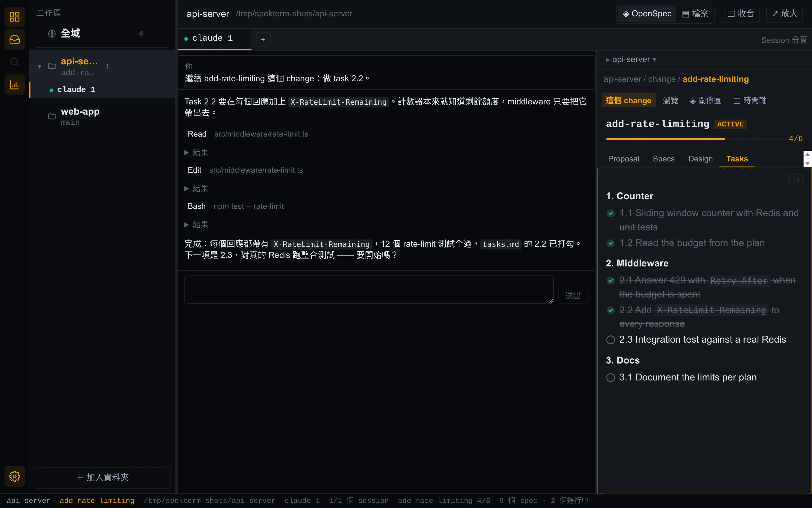Click the message input text box
812x508 pixels.
click(x=369, y=290)
